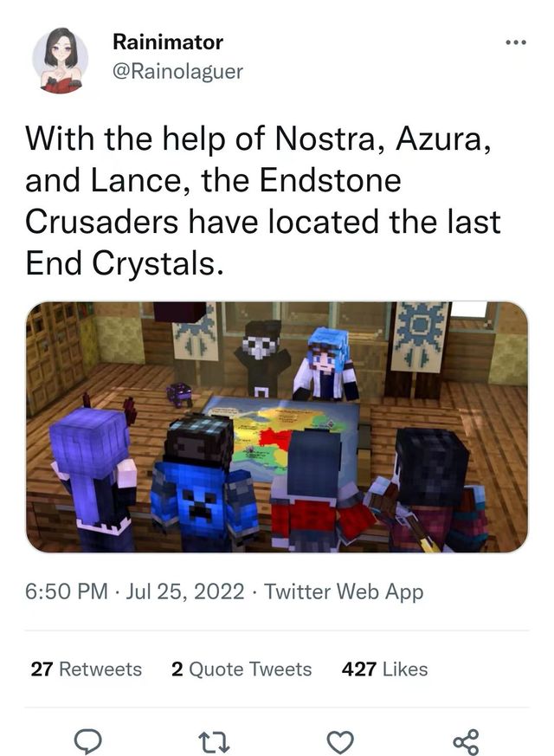
Task: View the 2 Quote Tweets list
Action: 242,669
